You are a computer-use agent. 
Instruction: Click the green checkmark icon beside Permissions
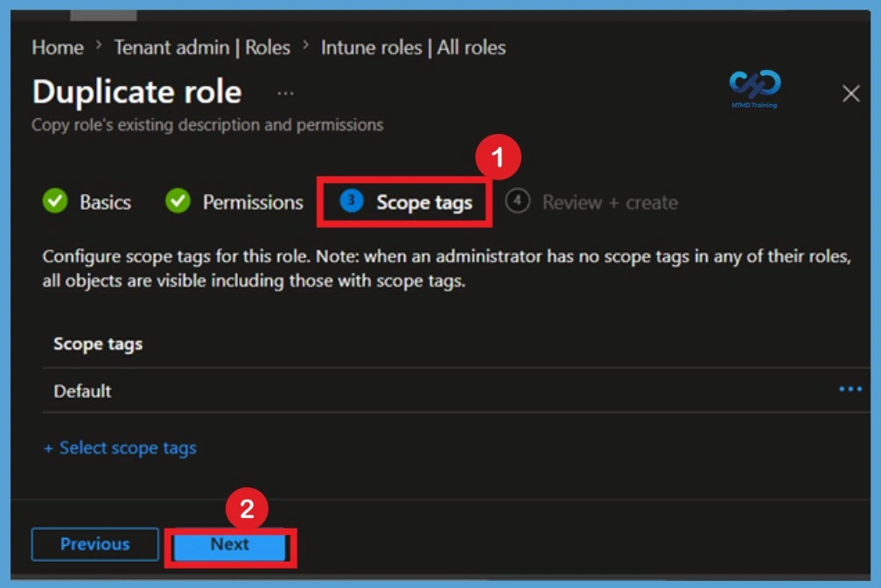pos(178,200)
